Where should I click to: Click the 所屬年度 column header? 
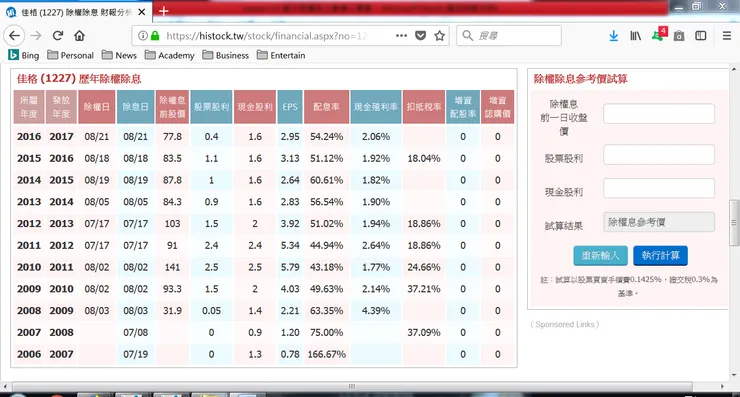coord(29,107)
